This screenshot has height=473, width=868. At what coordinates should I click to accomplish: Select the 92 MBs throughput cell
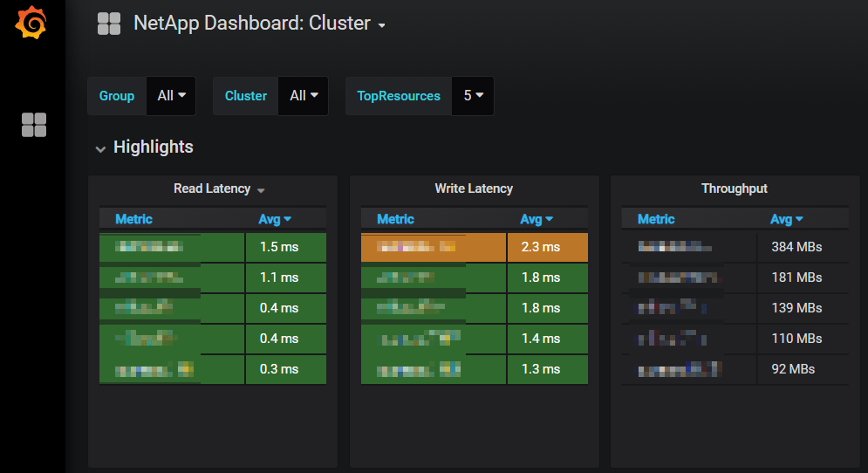803,369
